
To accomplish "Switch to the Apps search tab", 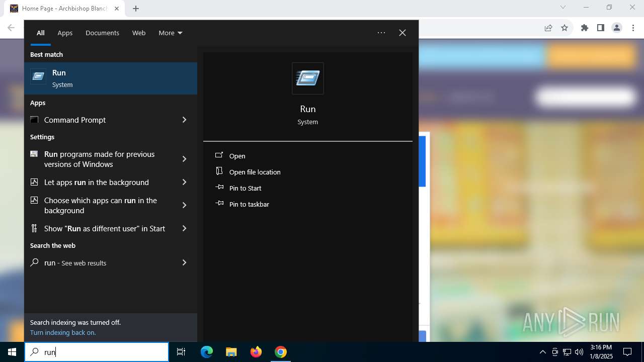I will tap(65, 33).
